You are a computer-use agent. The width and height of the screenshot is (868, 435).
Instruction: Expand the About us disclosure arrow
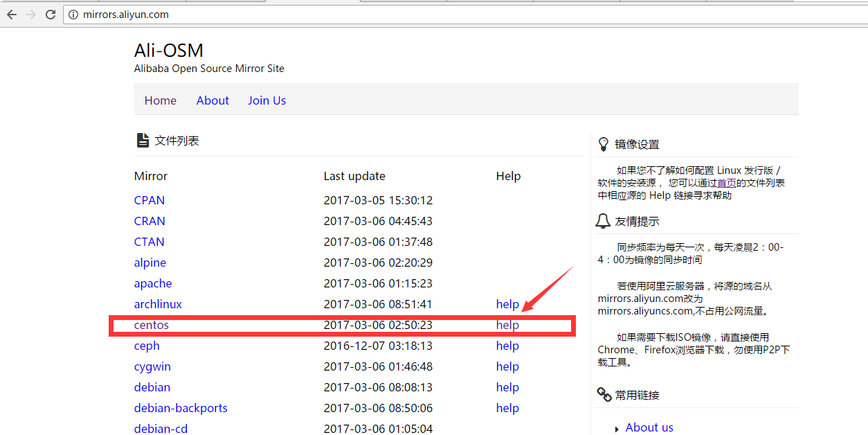pyautogui.click(x=617, y=428)
